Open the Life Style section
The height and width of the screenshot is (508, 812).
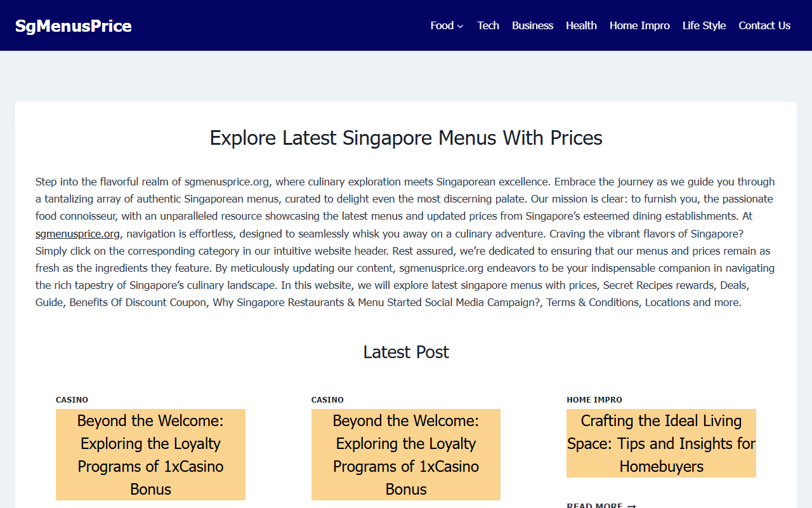pos(704,25)
